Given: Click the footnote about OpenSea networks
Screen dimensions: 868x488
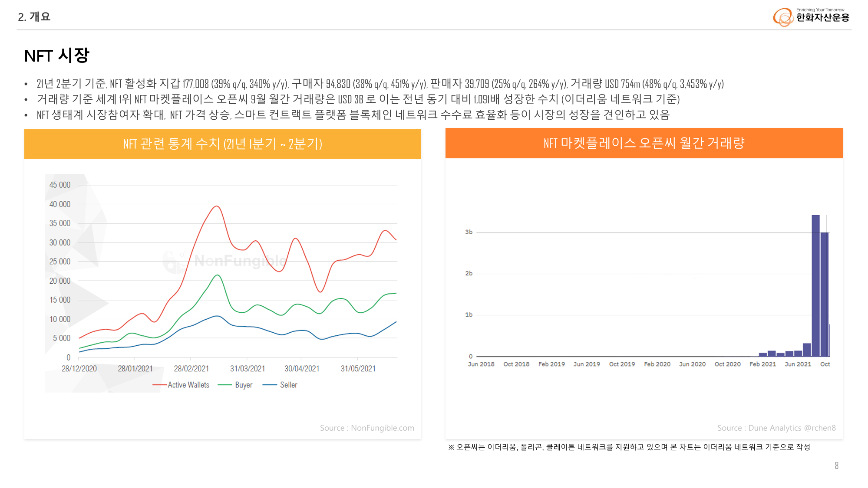Looking at the screenshot, I should (x=629, y=447).
